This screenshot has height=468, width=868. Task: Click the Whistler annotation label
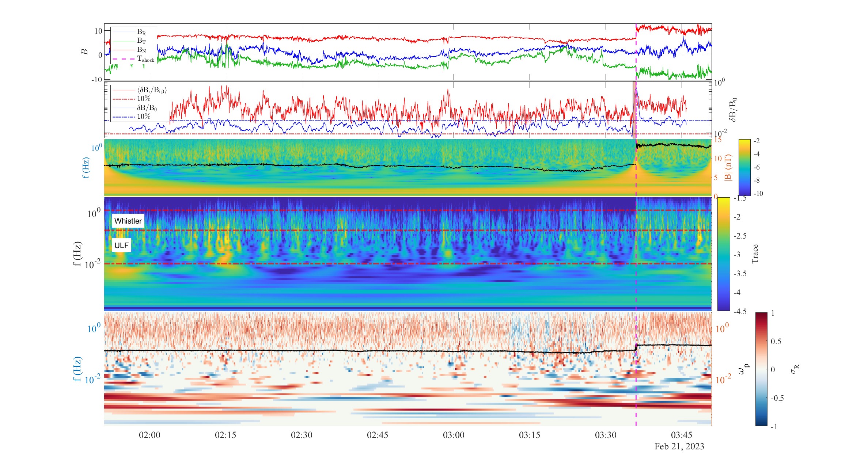point(128,221)
